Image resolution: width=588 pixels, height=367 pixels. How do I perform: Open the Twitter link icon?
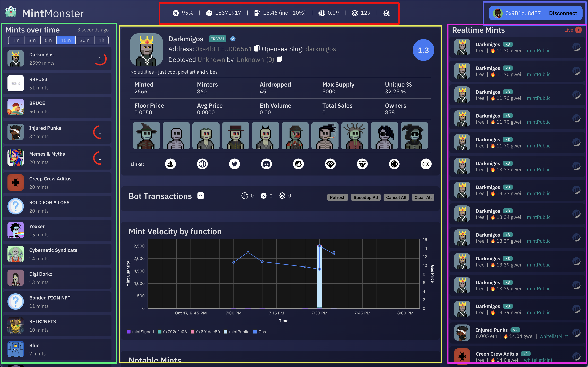pos(234,164)
